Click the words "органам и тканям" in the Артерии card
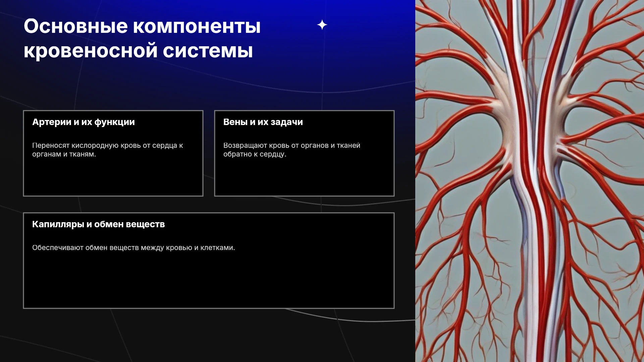The height and width of the screenshot is (362, 644). tap(63, 154)
